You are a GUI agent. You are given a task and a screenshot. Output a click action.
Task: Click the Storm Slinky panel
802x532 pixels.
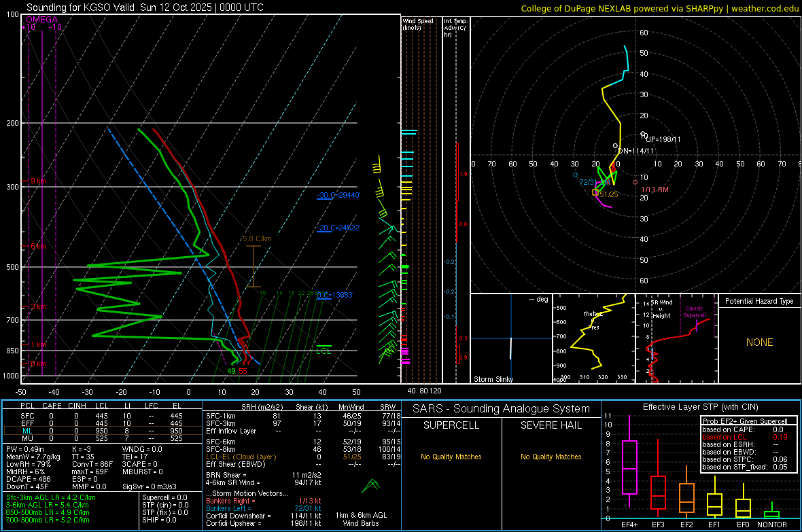pos(511,338)
